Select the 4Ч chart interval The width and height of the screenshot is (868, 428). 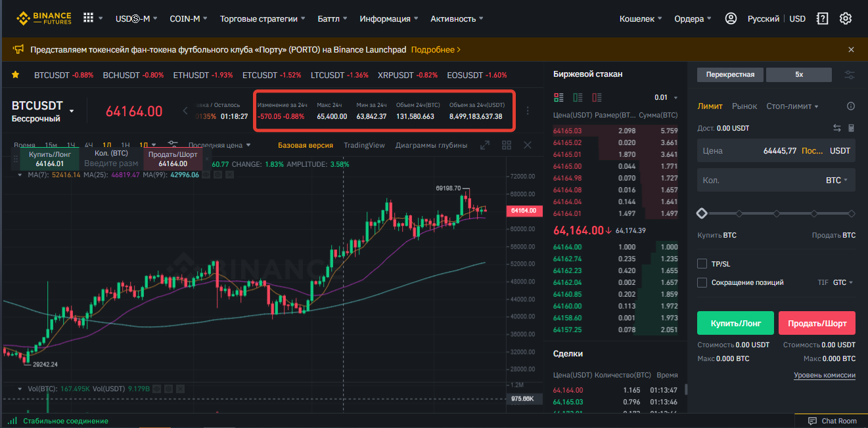(x=89, y=145)
